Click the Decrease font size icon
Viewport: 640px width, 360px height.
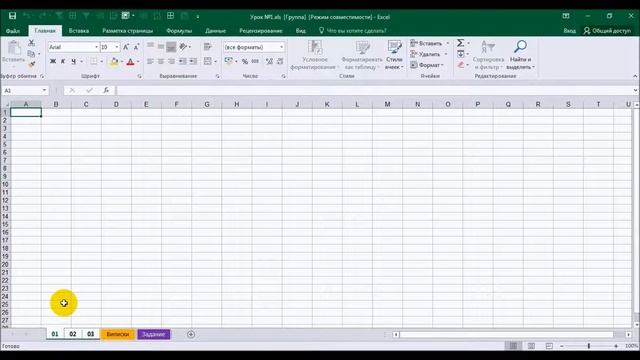click(x=136, y=47)
